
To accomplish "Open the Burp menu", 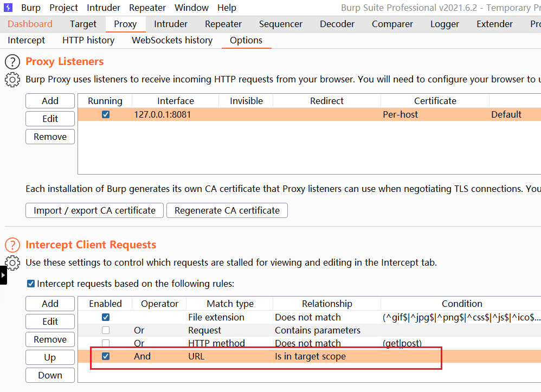I will click(31, 8).
